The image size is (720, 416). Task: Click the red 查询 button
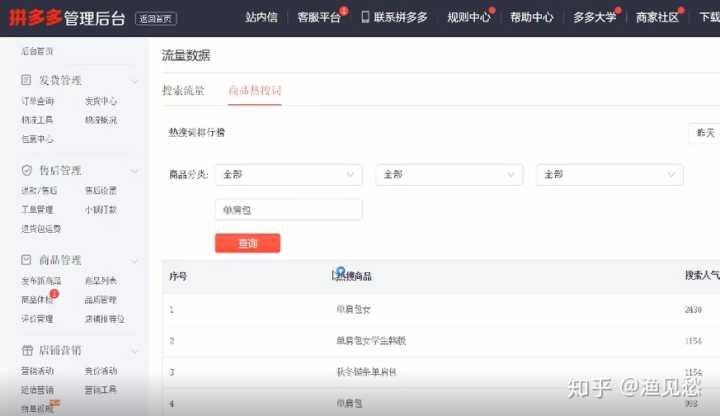(248, 243)
